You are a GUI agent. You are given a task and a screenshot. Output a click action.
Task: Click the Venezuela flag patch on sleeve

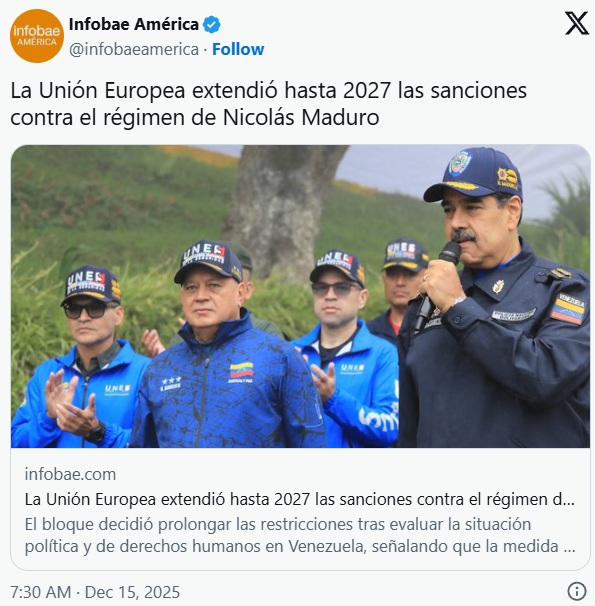click(568, 308)
